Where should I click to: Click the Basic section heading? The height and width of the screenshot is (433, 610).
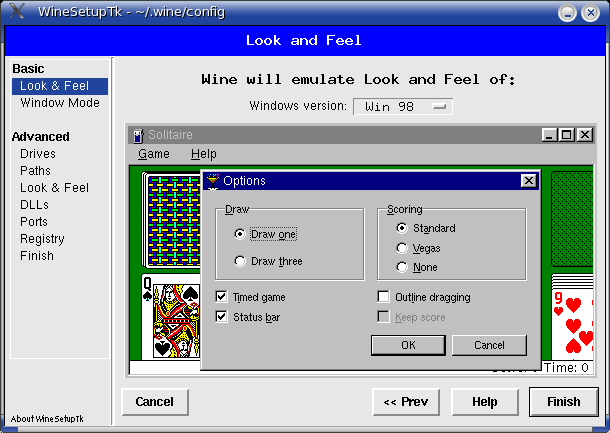28,69
